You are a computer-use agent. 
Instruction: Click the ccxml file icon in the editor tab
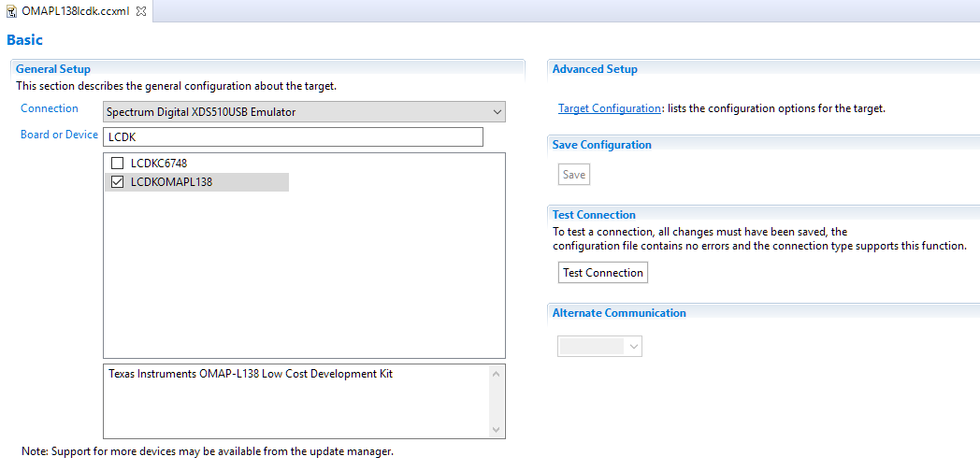pos(11,10)
